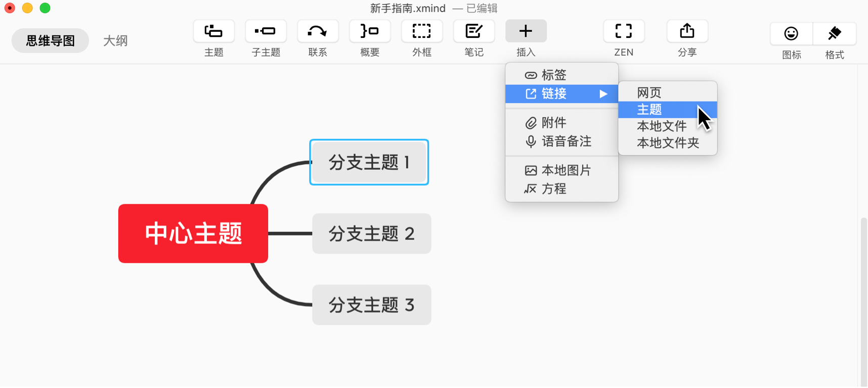868x388 pixels.
Task: Toggle the Icon (图标) panel
Action: coord(791,34)
